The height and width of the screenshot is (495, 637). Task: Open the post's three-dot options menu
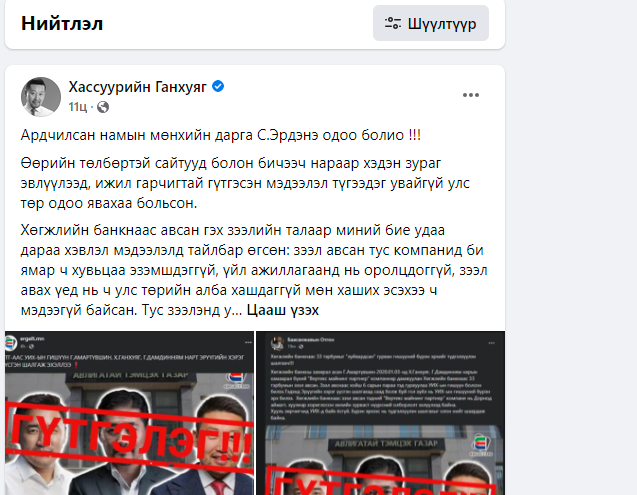[x=471, y=95]
